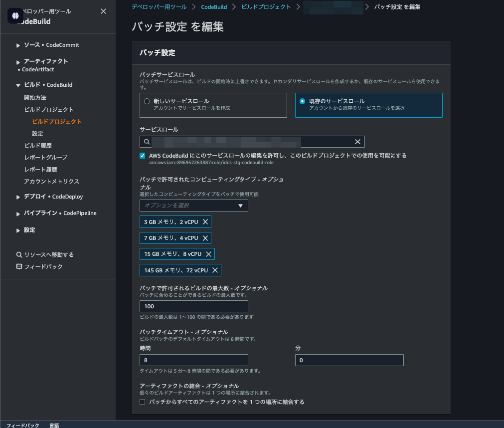This screenshot has width=504, height=428.
Task: Click フィードバック in the bottom footer bar
Action: pyautogui.click(x=22, y=425)
